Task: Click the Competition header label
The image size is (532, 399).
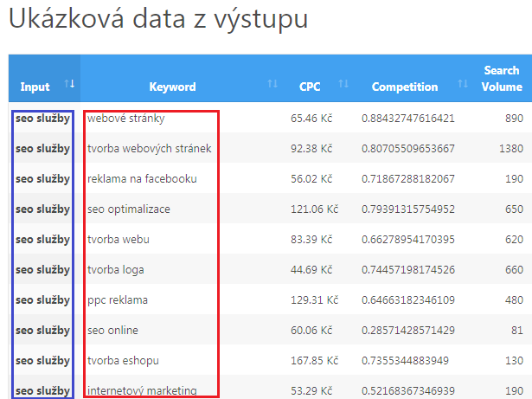Action: [405, 87]
